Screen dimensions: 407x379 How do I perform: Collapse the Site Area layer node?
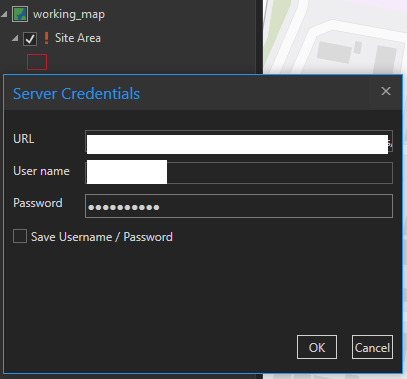(15, 38)
